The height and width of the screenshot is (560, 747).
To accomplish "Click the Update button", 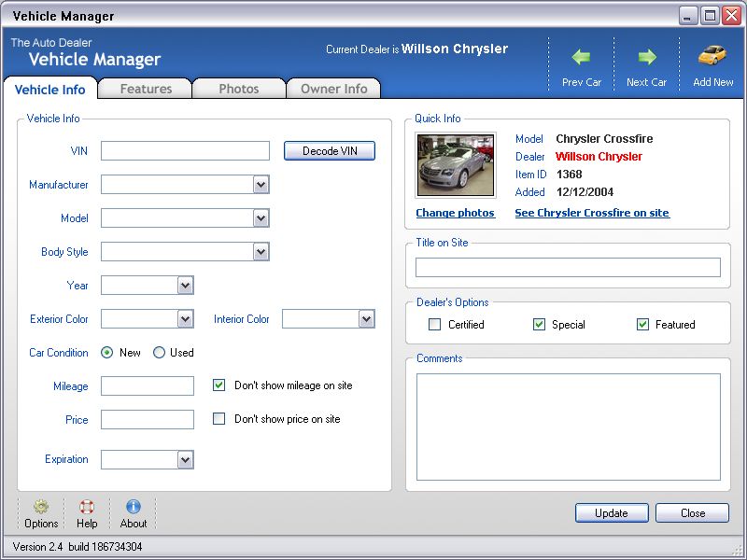I will click(612, 513).
